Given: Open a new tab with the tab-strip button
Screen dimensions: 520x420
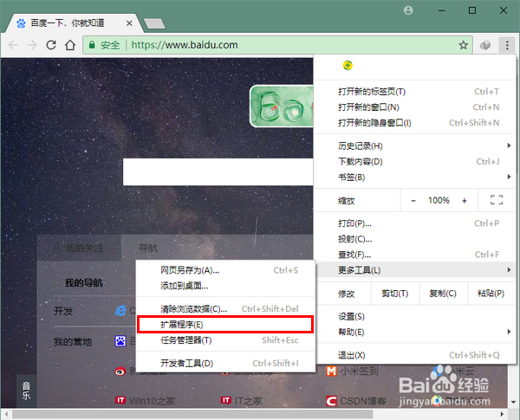Looking at the screenshot, I should (154, 23).
